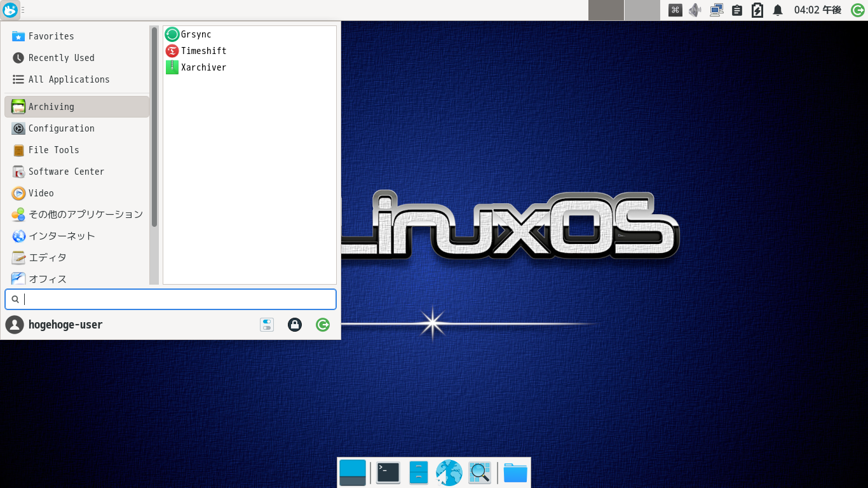Viewport: 868px width, 488px height.
Task: Show Recently Used applications
Action: [x=77, y=58]
